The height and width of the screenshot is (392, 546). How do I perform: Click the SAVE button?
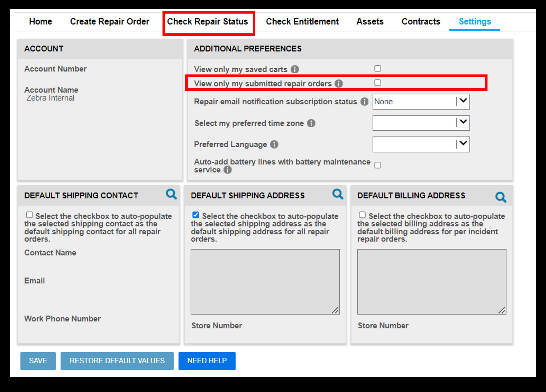pos(38,361)
